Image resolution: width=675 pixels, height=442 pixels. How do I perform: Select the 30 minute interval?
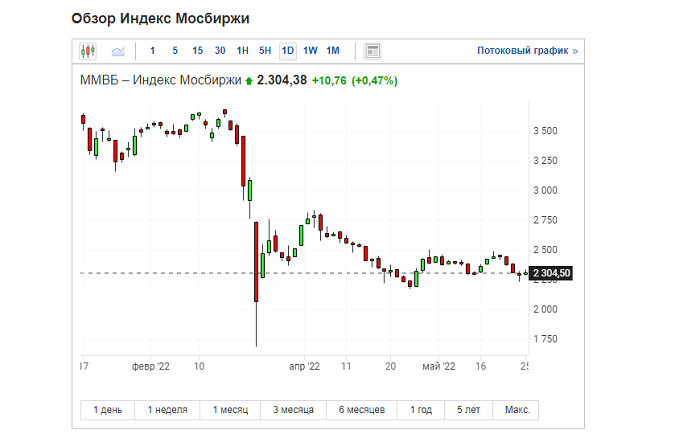[x=220, y=51]
